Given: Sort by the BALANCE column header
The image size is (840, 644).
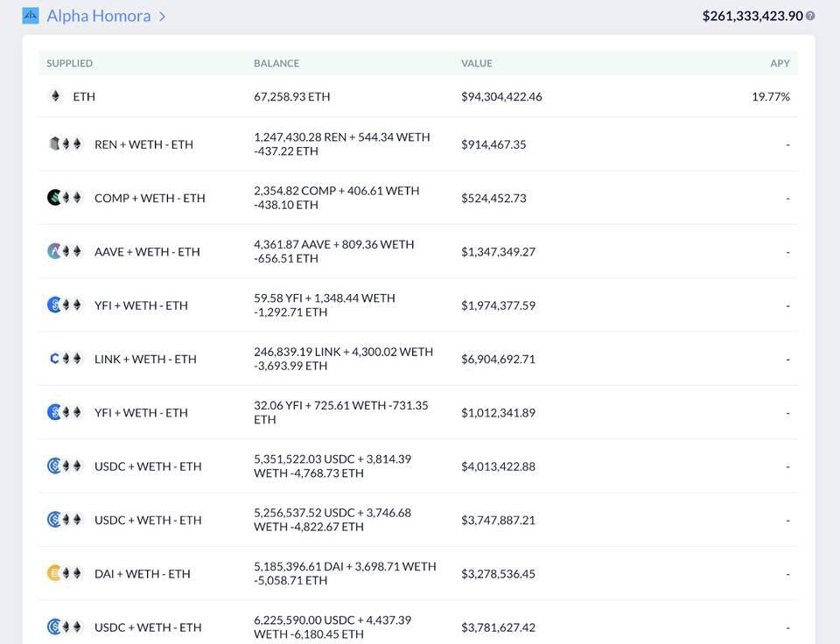Looking at the screenshot, I should 276,63.
